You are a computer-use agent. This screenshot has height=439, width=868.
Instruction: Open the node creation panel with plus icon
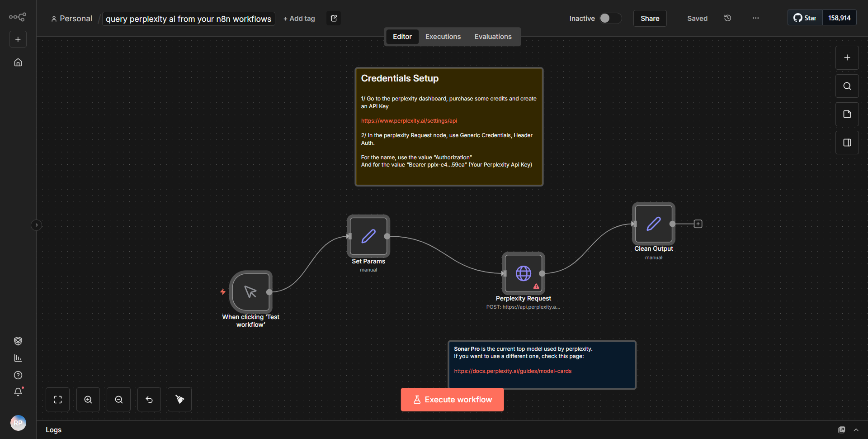847,57
